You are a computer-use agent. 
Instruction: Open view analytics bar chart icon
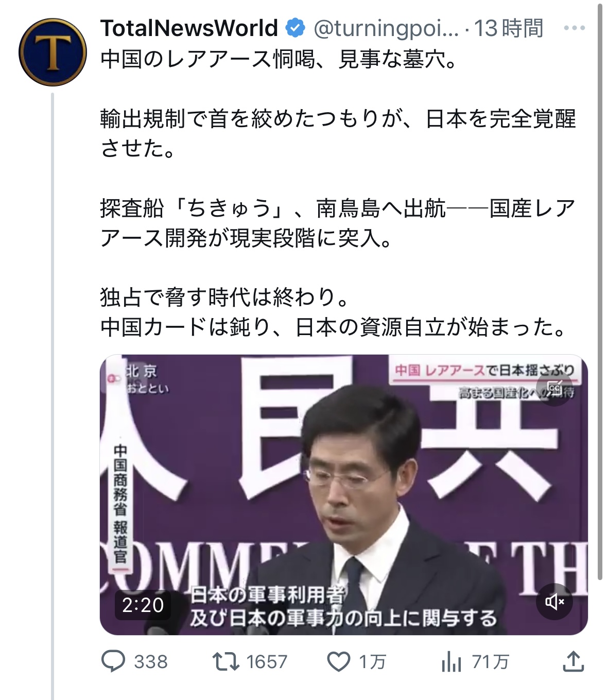pyautogui.click(x=452, y=661)
